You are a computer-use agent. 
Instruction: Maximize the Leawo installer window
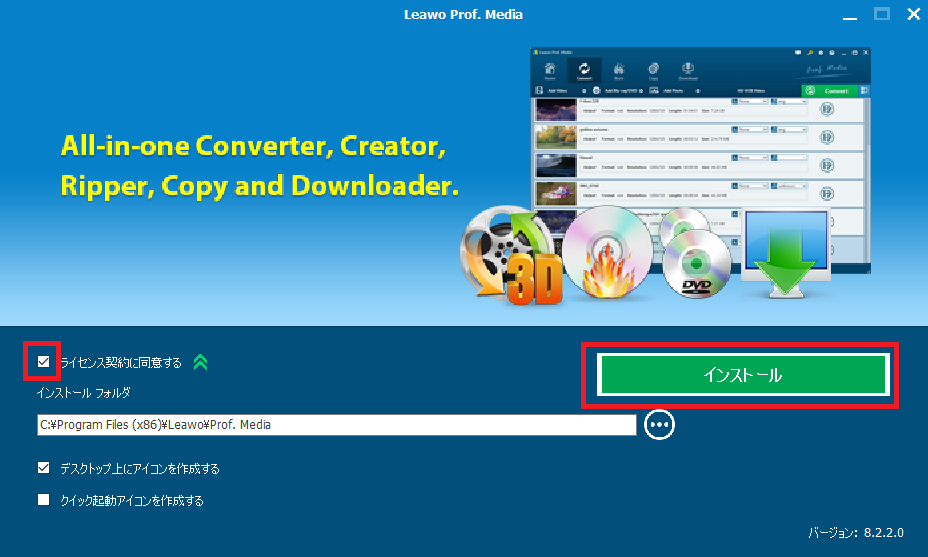point(882,14)
